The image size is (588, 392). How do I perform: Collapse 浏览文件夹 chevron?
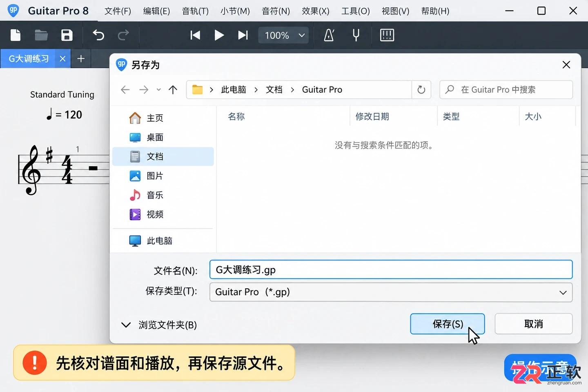[126, 325]
